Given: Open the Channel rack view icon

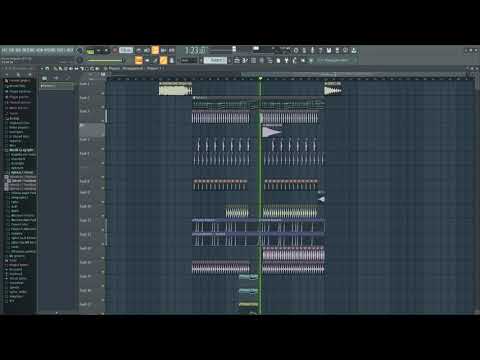Looking at the screenshot, I should tap(254, 60).
